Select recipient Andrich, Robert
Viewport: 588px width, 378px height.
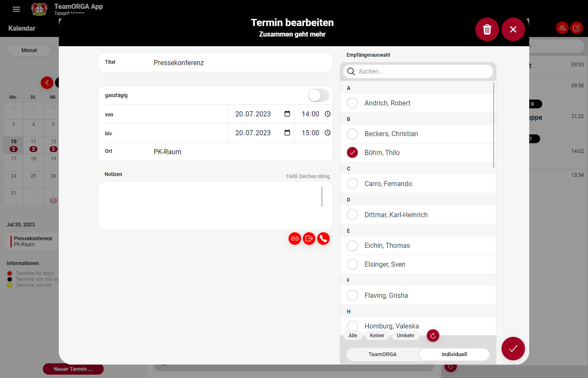click(x=352, y=103)
